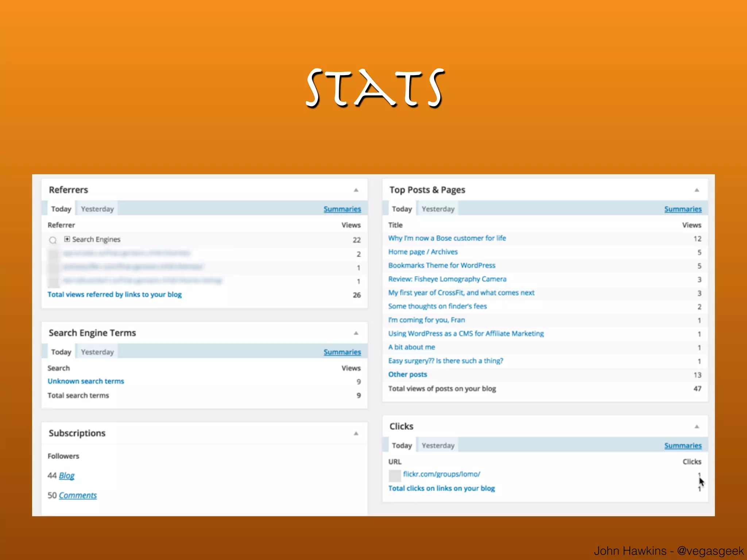Open the Blog followers link

click(x=67, y=475)
